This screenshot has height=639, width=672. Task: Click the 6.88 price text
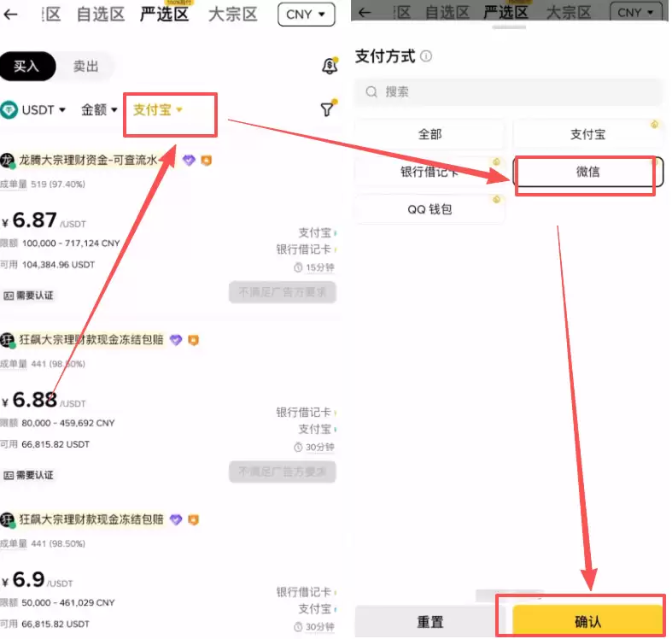tap(34, 400)
